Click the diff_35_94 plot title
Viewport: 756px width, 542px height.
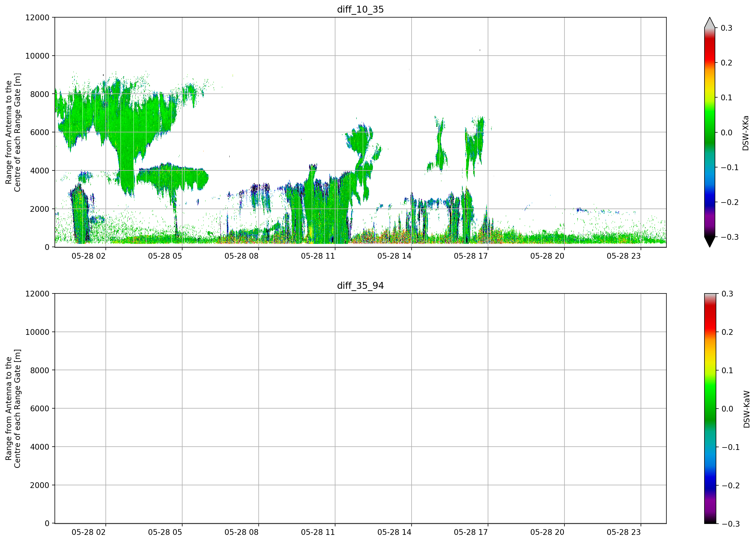(360, 286)
